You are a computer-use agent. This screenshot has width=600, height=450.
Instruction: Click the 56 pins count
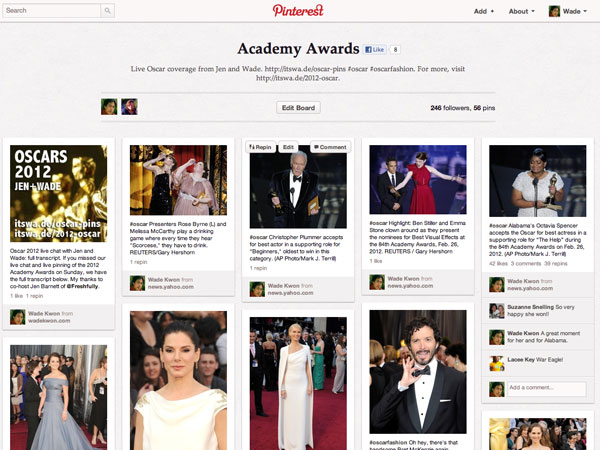[x=484, y=108]
